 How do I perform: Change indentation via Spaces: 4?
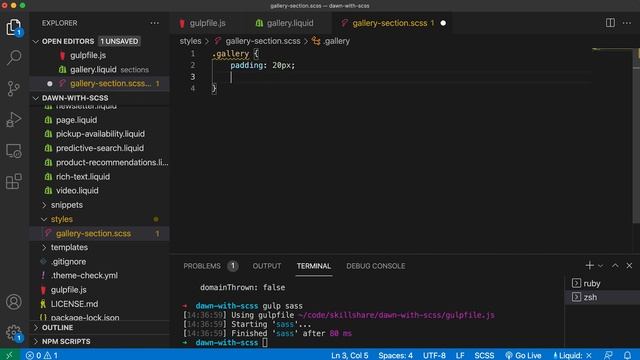point(396,356)
